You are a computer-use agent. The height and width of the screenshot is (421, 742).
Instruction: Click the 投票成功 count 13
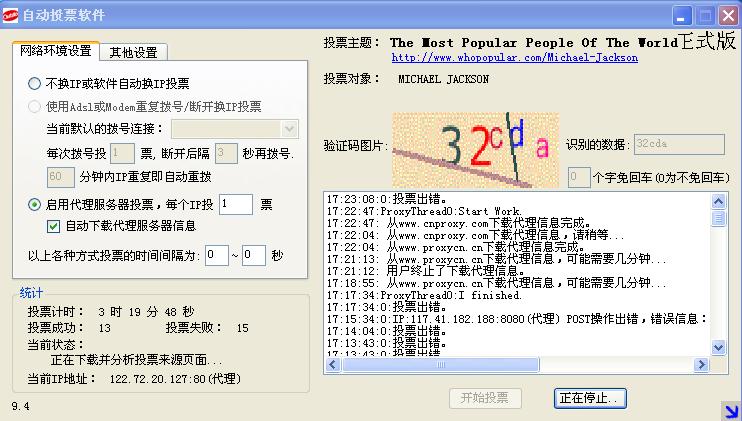click(x=105, y=328)
